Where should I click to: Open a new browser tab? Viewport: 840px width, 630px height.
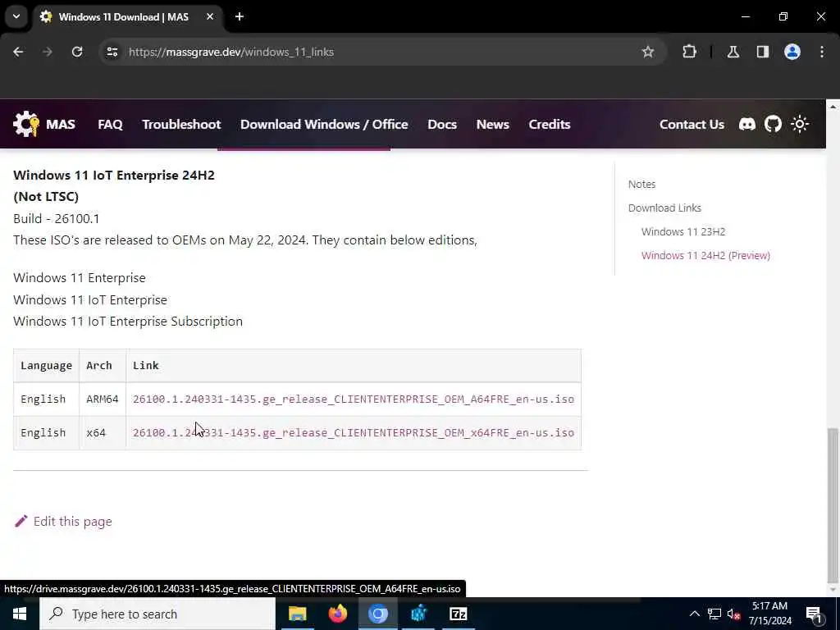tap(240, 17)
